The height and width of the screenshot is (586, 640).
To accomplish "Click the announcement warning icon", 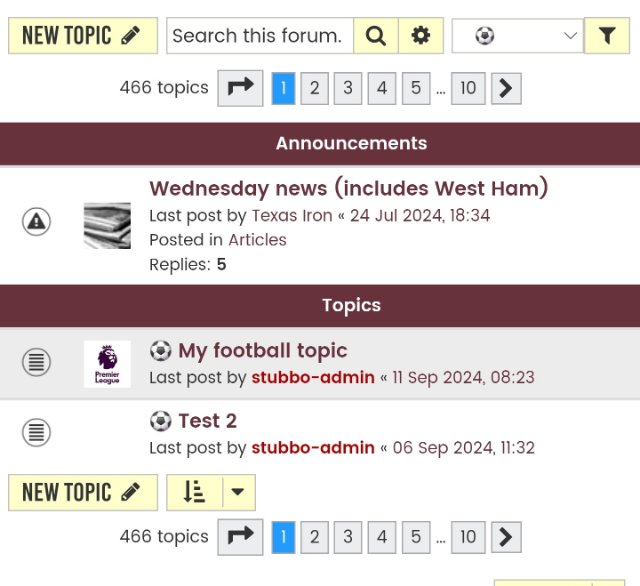I will [x=37, y=221].
